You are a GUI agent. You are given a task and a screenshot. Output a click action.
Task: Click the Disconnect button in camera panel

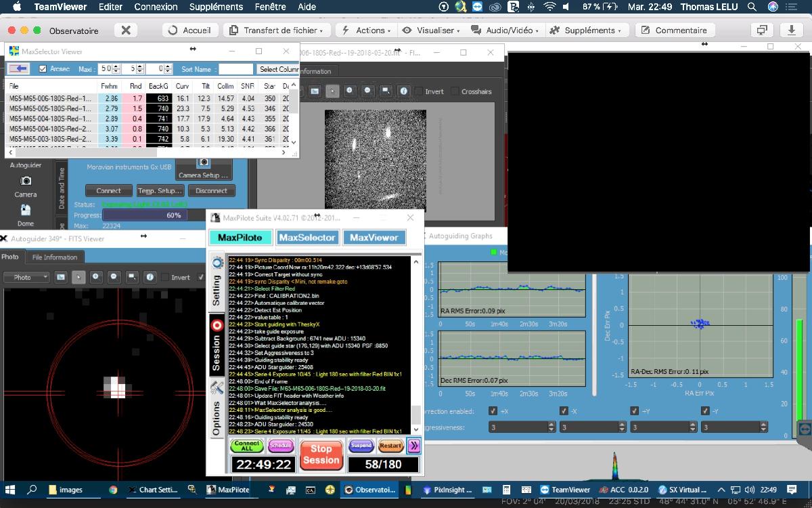[211, 191]
